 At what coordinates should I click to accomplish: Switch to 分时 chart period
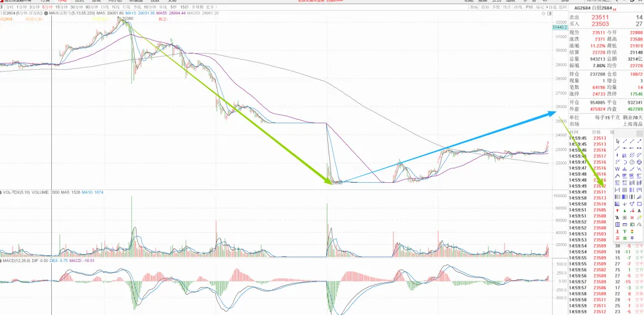pyautogui.click(x=10, y=7)
